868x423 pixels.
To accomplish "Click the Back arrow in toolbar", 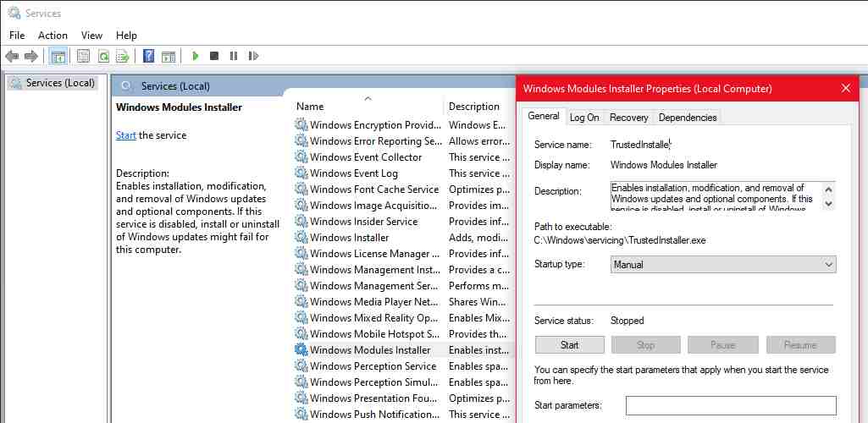I will pos(12,56).
